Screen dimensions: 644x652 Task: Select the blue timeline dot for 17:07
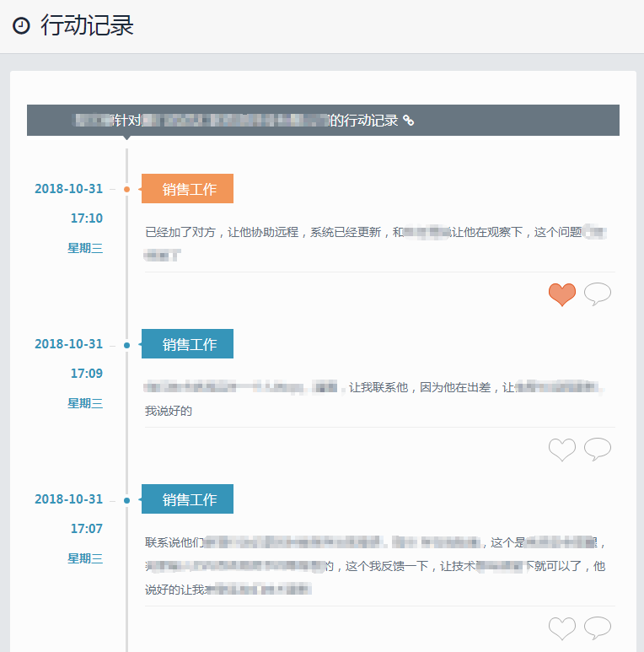click(126, 500)
